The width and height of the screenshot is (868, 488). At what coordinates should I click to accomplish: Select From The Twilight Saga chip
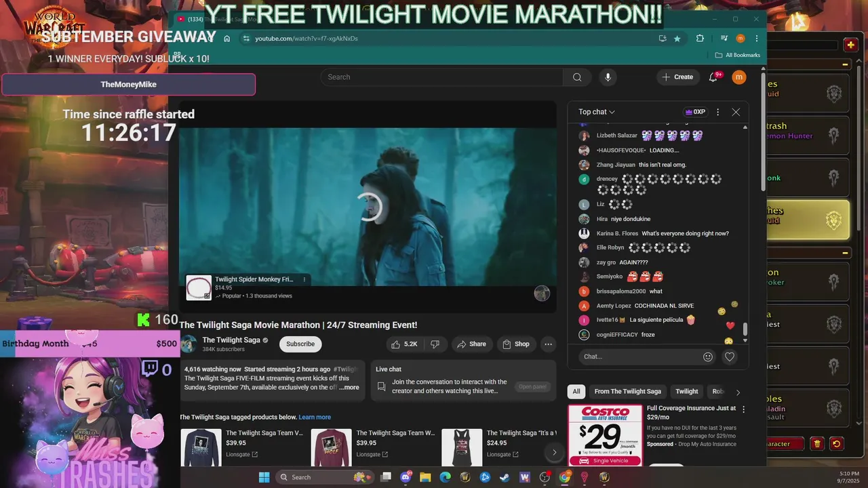coord(627,392)
